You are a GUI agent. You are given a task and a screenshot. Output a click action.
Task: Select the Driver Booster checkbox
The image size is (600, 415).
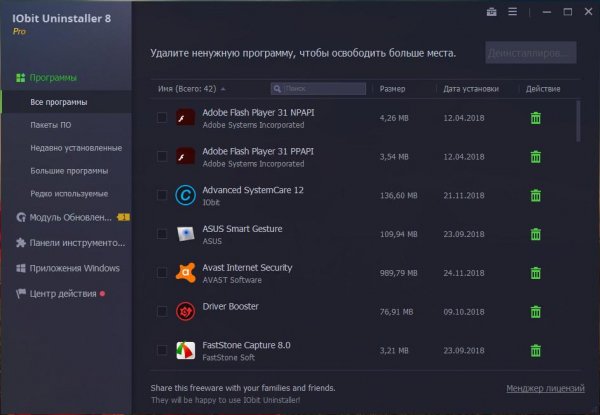[162, 311]
